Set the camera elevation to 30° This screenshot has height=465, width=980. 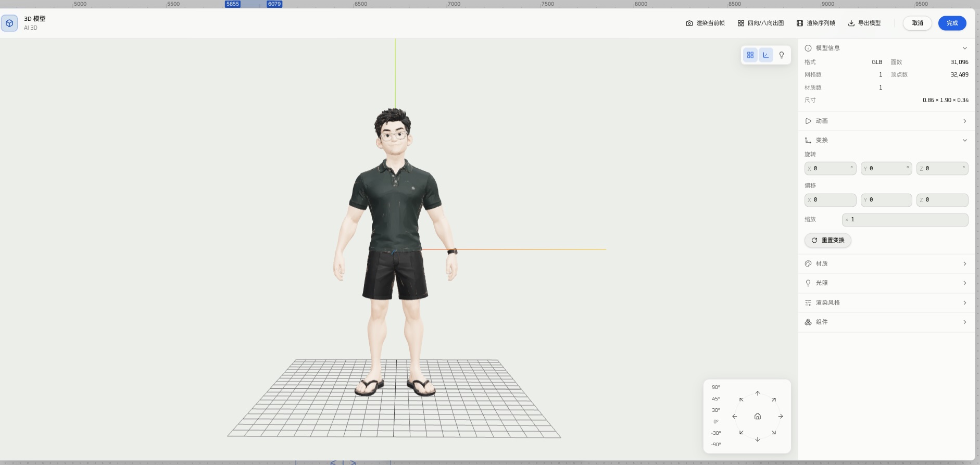click(716, 410)
